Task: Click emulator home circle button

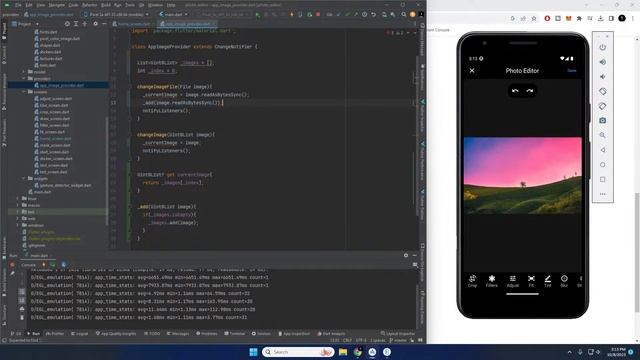Action: click(x=602, y=164)
